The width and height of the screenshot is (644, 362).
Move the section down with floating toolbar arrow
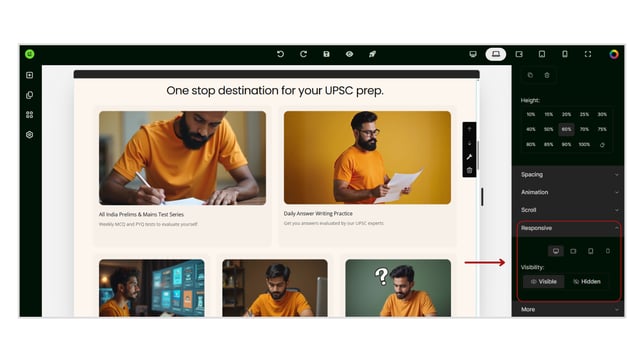pos(469,143)
